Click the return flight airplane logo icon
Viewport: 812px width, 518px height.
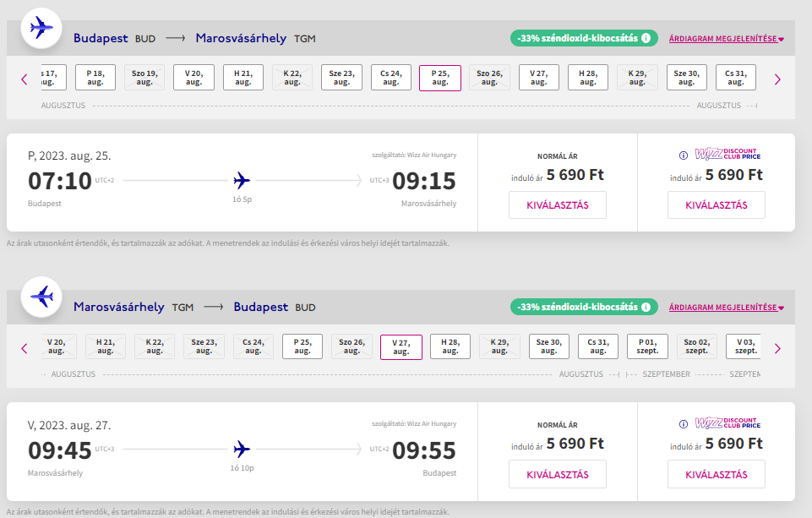41,297
